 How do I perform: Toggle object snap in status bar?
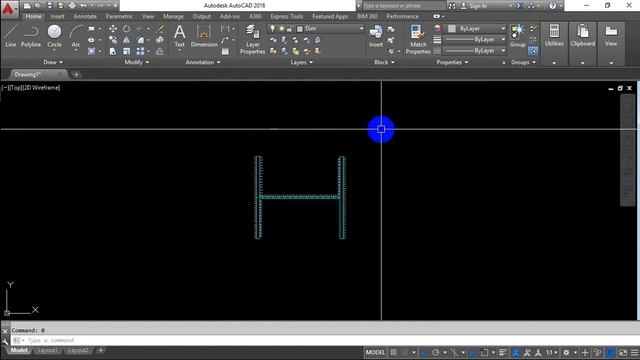tap(484, 352)
